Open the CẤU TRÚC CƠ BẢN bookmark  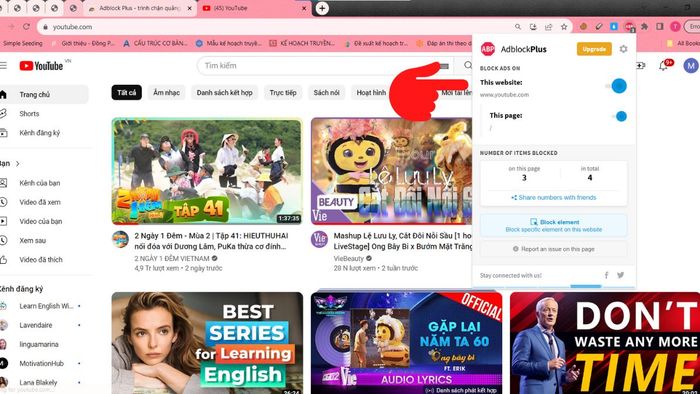[156, 43]
